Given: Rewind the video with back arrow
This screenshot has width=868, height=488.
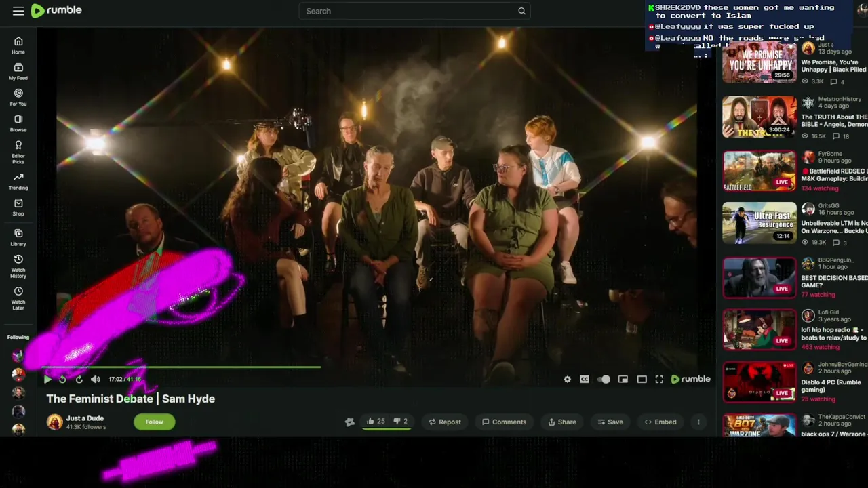Looking at the screenshot, I should (63, 380).
